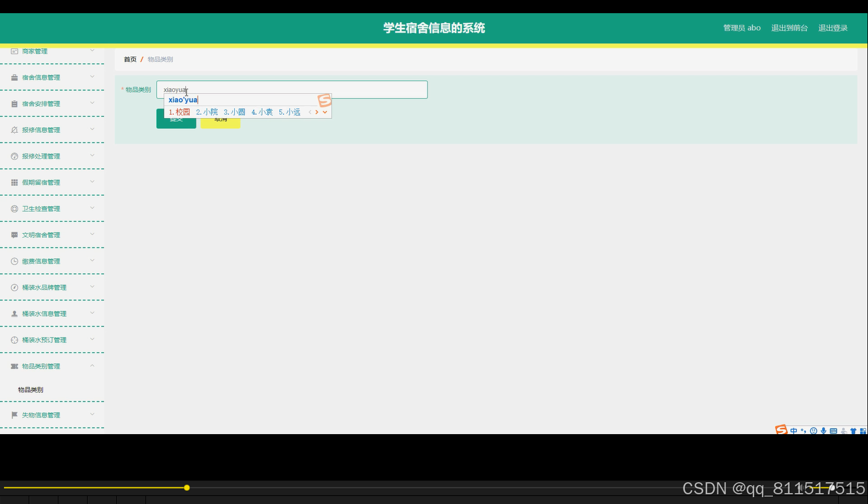This screenshot has width=868, height=504.
Task: Click the yellow 取消 button
Action: pos(220,119)
